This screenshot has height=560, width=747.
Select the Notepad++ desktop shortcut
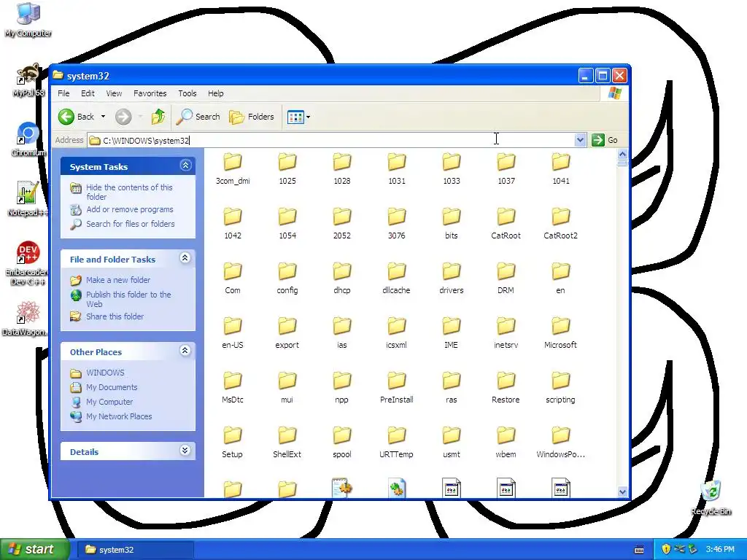point(28,199)
